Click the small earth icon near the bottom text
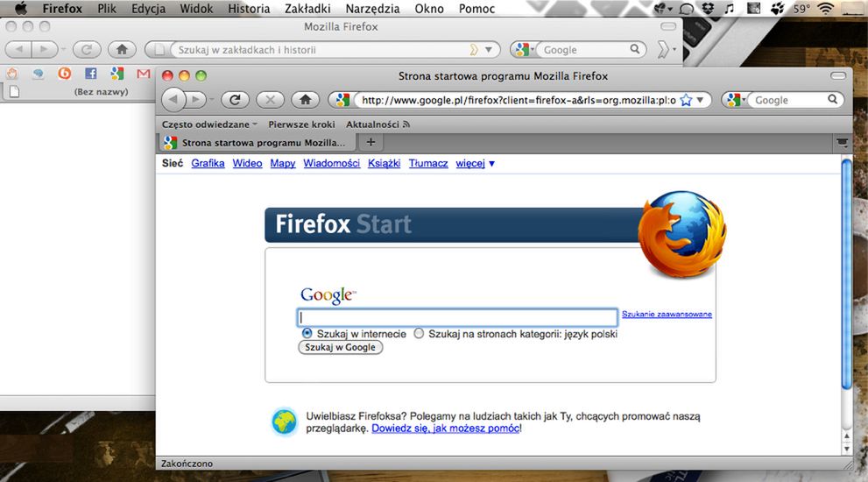Viewport: 868px width, 482px height. (x=285, y=422)
